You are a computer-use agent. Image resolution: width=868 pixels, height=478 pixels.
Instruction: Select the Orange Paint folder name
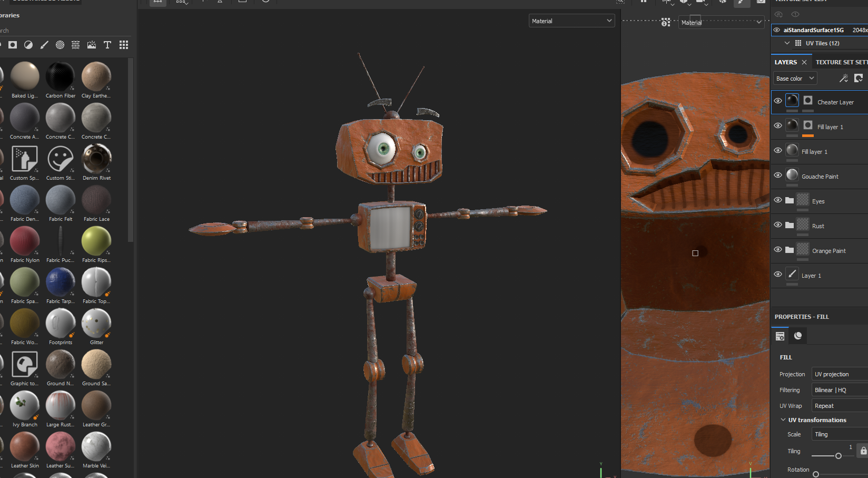tap(828, 251)
